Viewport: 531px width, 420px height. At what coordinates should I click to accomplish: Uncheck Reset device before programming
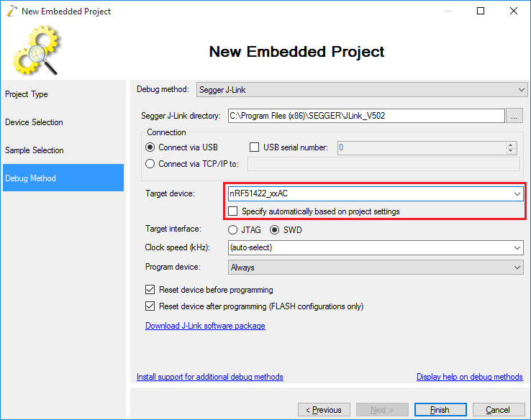150,290
